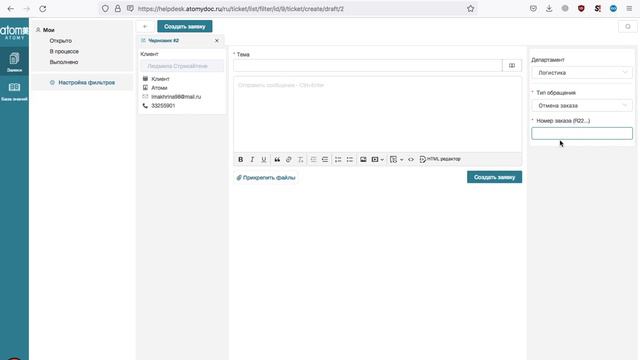The width and height of the screenshot is (640, 360).
Task: Increase indent with the indent icon
Action: 325,160
